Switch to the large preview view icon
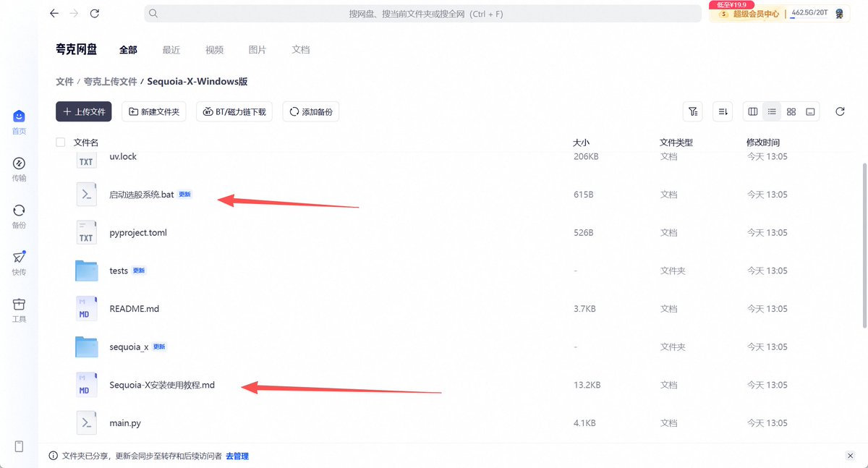Screen dimensions: 868x468 pyautogui.click(x=811, y=111)
